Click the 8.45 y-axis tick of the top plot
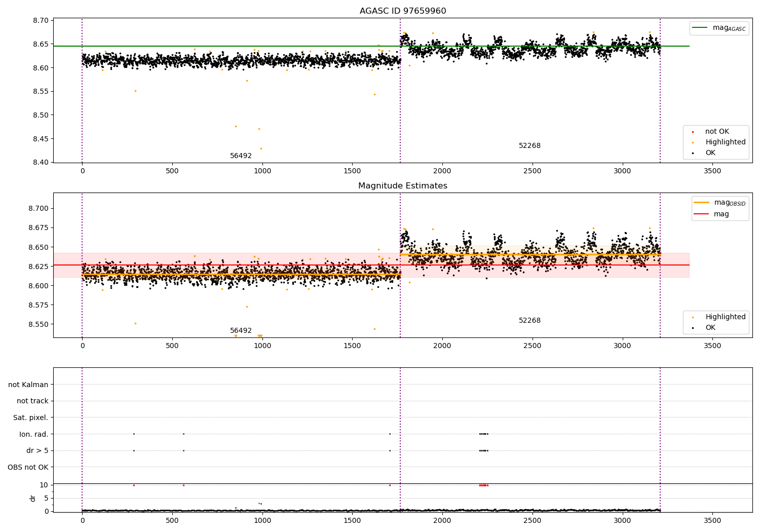This screenshot has height=532, width=760. (42, 139)
